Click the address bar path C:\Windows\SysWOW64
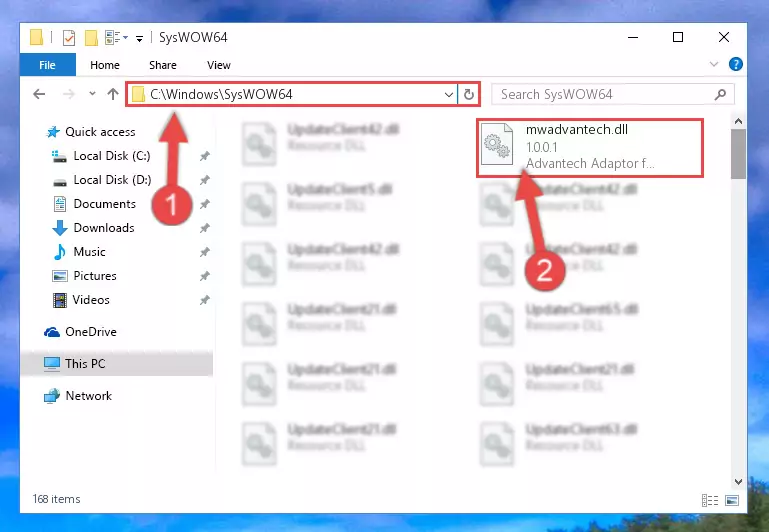 tap(221, 94)
